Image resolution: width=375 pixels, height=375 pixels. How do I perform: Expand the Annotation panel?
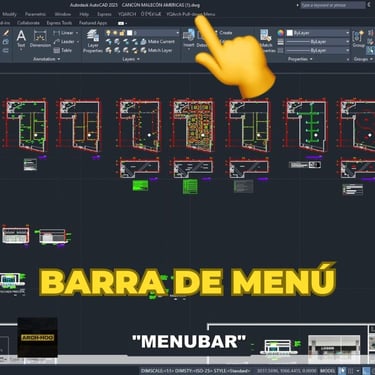(46, 59)
